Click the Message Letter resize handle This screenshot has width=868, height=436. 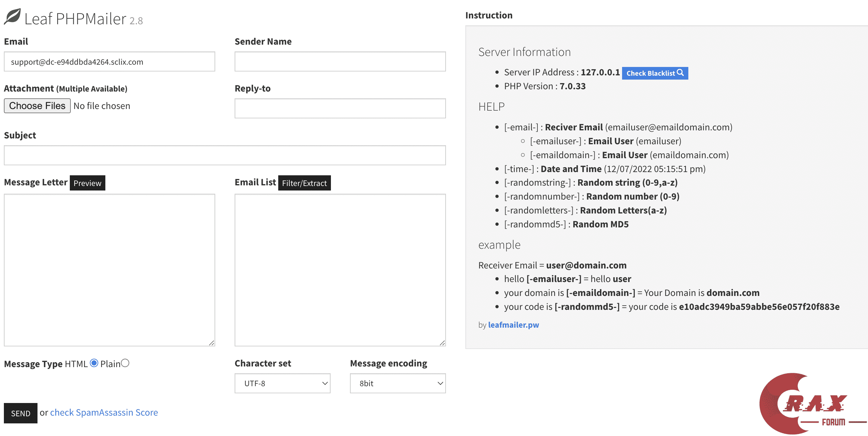212,343
